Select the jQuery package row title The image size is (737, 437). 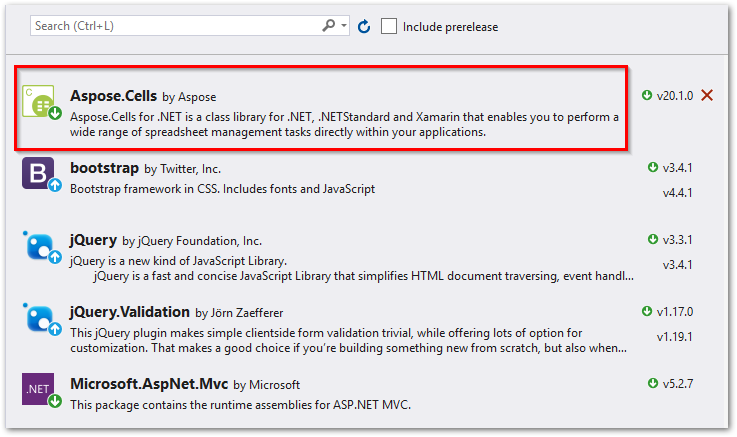point(93,240)
